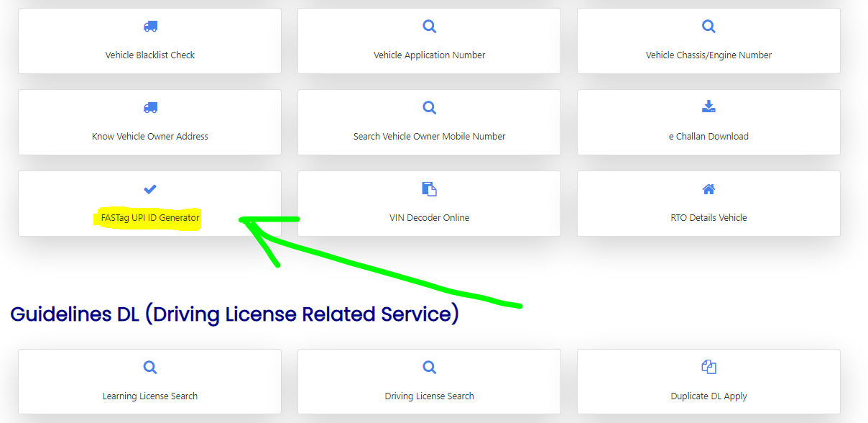868x423 pixels.
Task: Open Vehicle Application Number search
Action: [430, 55]
